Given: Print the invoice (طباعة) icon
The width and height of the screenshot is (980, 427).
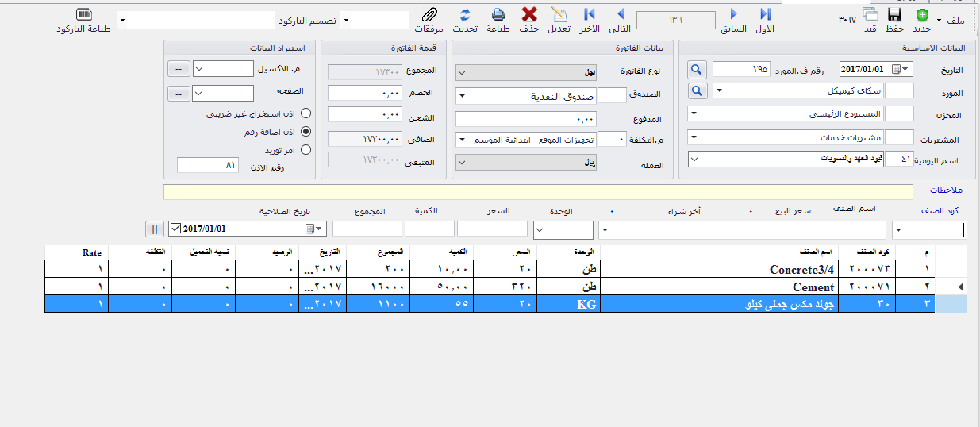Looking at the screenshot, I should (498, 14).
